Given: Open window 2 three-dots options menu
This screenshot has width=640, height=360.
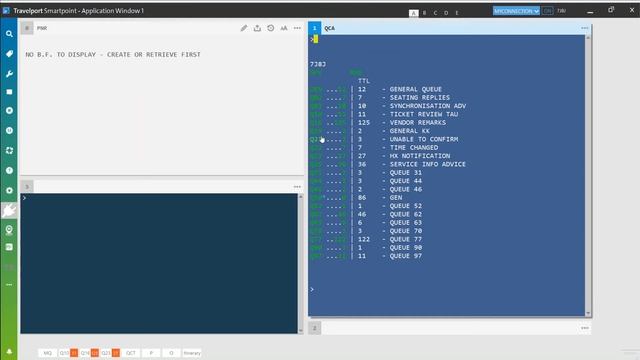Looking at the screenshot, I should point(585,328).
